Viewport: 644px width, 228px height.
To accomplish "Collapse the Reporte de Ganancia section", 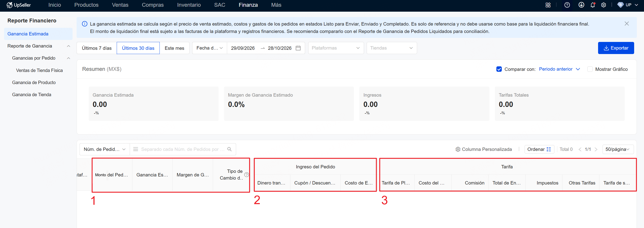I will [x=69, y=46].
